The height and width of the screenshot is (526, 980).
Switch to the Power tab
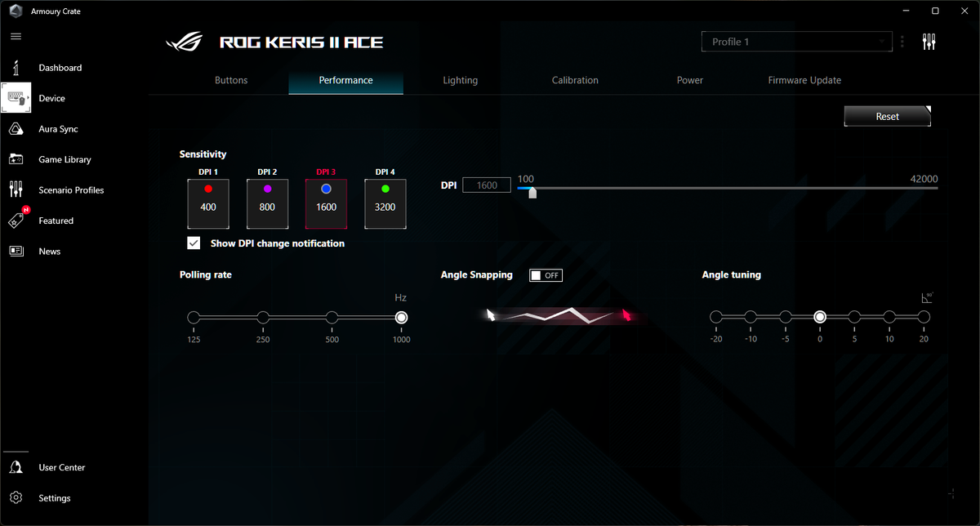click(690, 80)
